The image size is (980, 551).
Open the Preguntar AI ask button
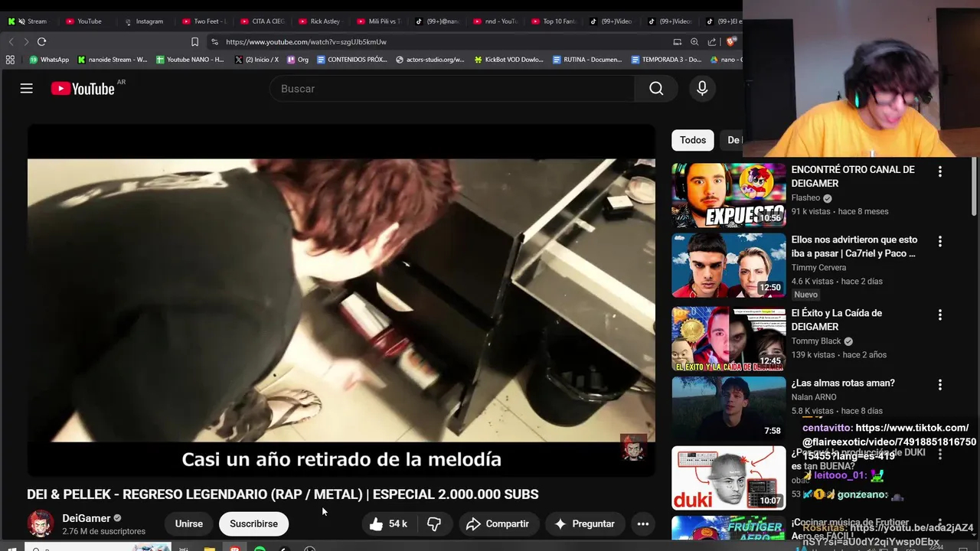585,523
